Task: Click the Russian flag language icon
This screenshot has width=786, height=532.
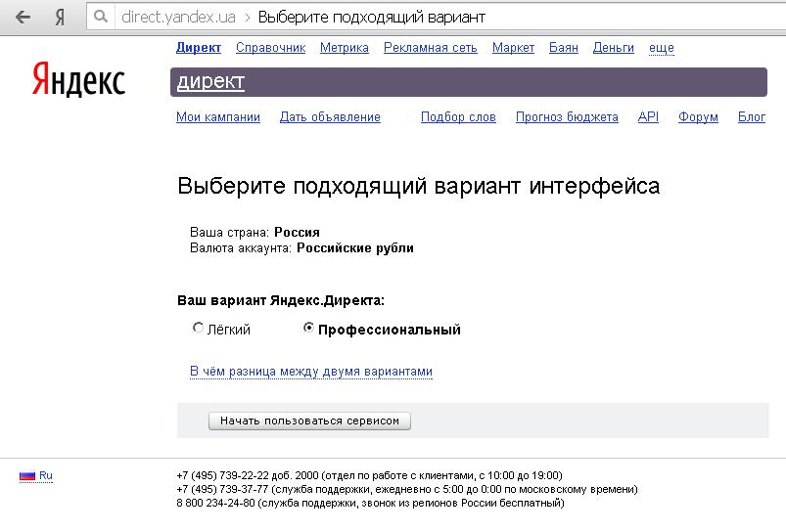Action: pyautogui.click(x=27, y=476)
